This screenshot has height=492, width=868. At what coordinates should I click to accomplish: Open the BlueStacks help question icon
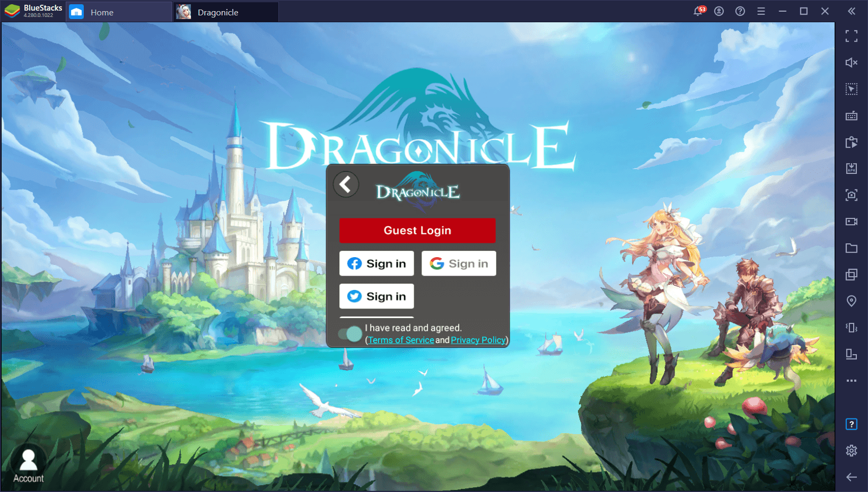point(740,11)
